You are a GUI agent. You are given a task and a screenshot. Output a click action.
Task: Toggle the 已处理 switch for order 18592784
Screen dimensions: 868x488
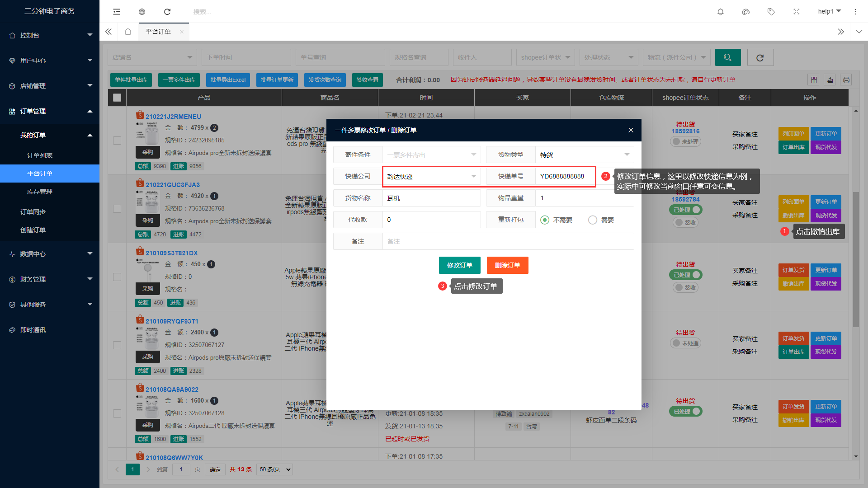point(685,210)
